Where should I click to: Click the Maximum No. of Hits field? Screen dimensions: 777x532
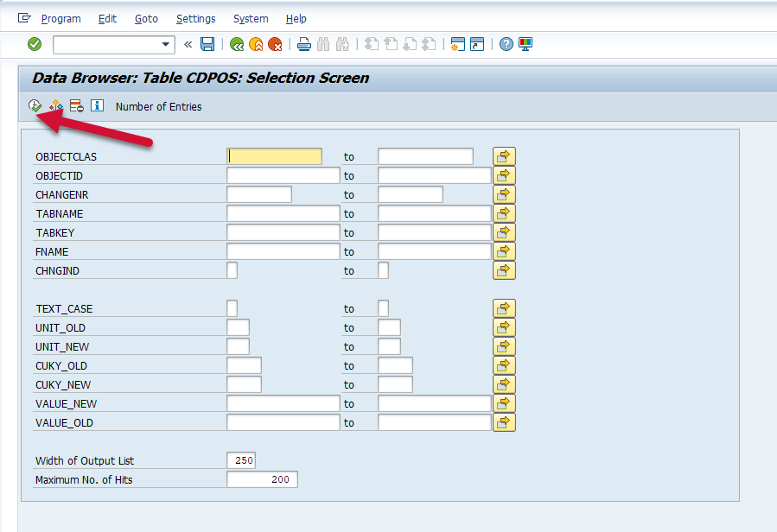(x=262, y=479)
